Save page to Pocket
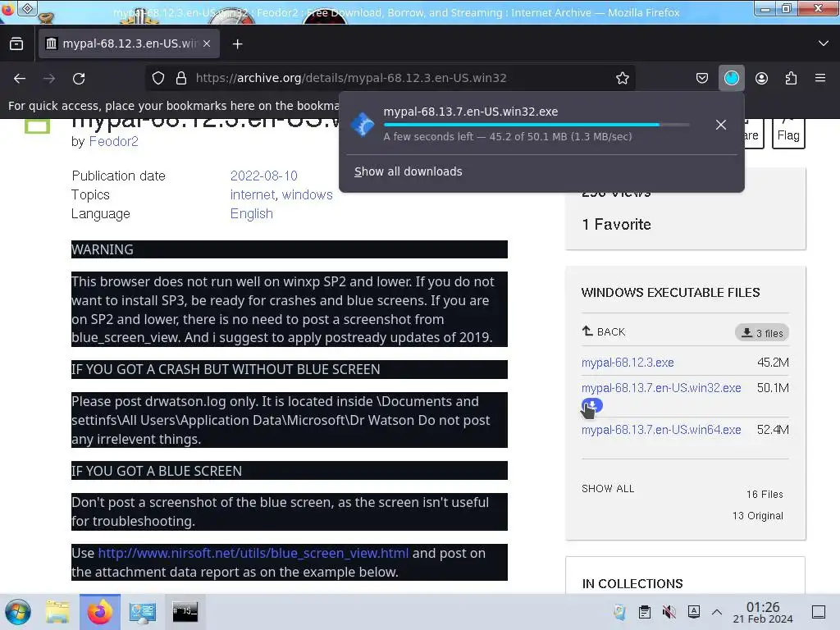 pyautogui.click(x=702, y=78)
